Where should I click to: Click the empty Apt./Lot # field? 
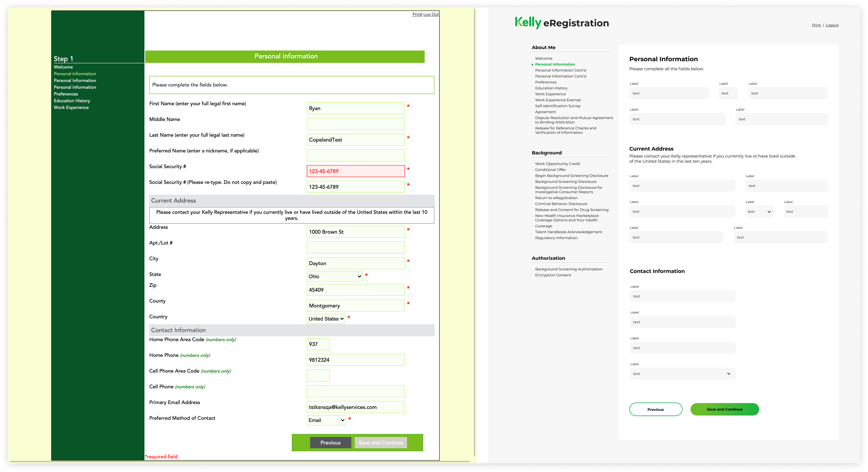pyautogui.click(x=356, y=247)
